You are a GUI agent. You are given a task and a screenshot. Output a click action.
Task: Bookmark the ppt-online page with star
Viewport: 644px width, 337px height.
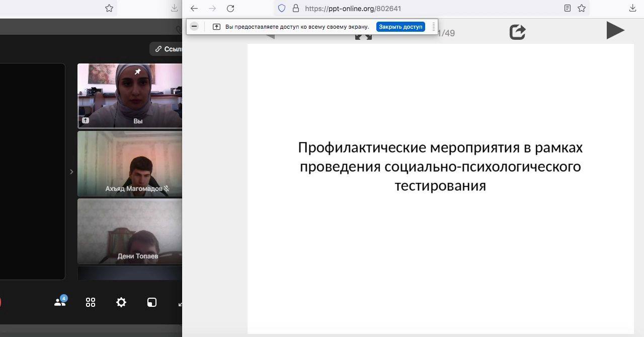(582, 8)
